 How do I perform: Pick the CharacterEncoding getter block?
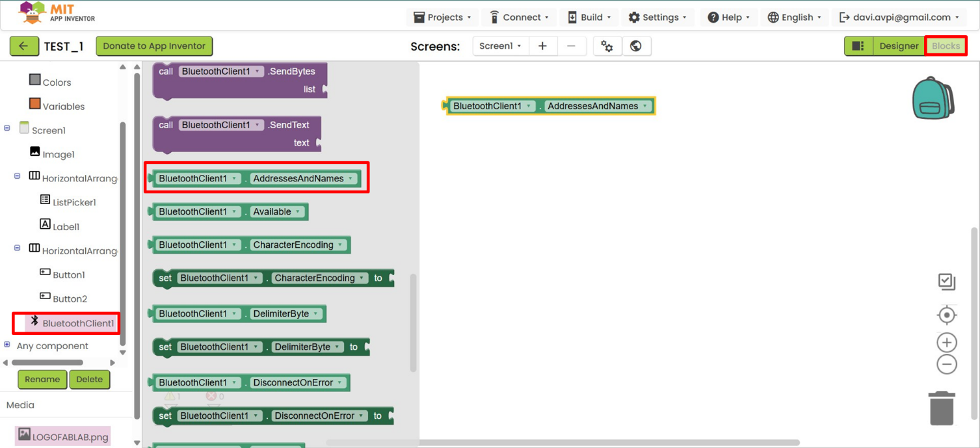[250, 244]
